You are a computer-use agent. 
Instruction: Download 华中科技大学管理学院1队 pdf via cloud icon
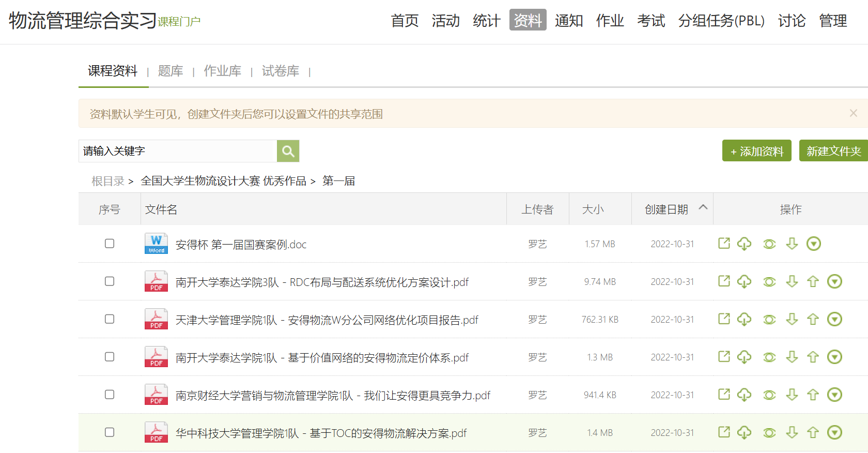(744, 432)
